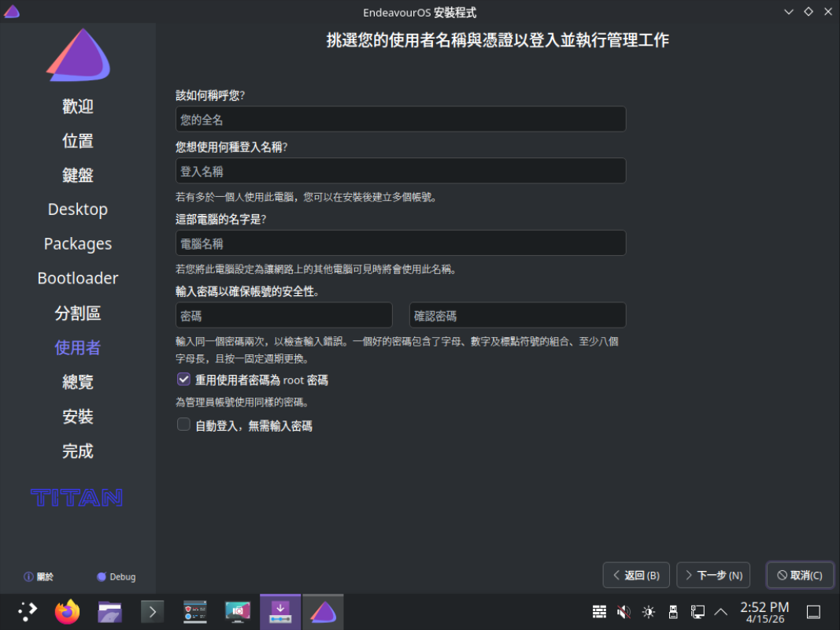Click the 下一步 (N) next button
Viewport: 840px width, 630px height.
713,575
